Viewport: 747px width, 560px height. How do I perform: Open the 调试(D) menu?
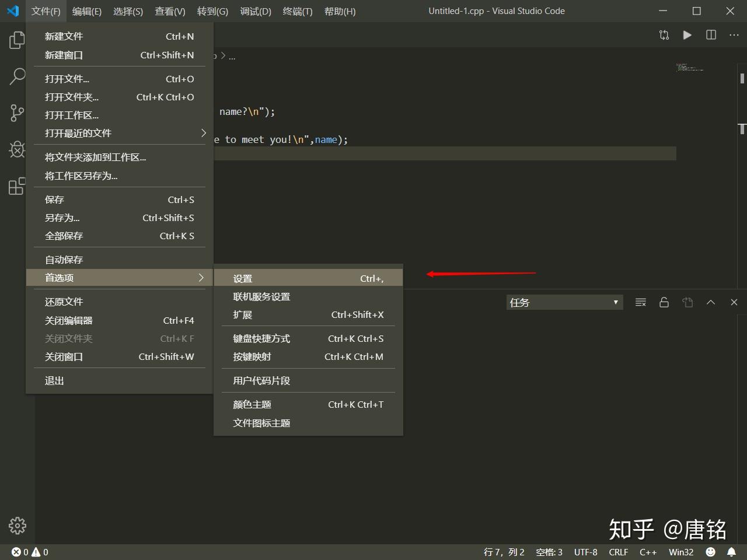pos(256,11)
